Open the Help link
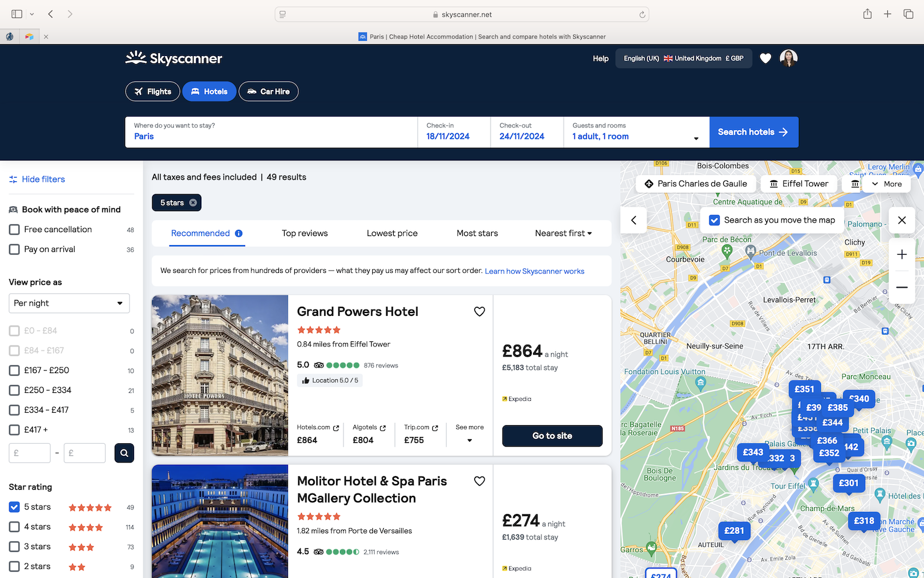This screenshot has height=578, width=924. (x=601, y=58)
